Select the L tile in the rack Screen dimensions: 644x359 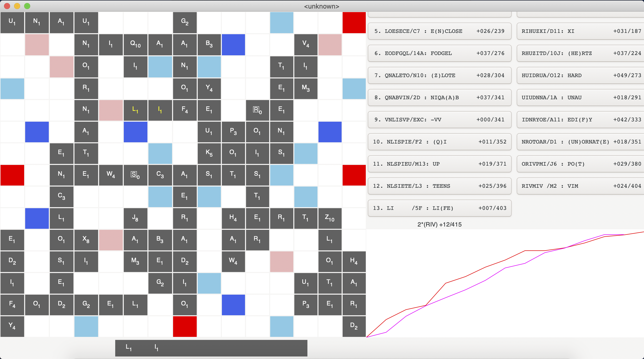[x=129, y=348]
